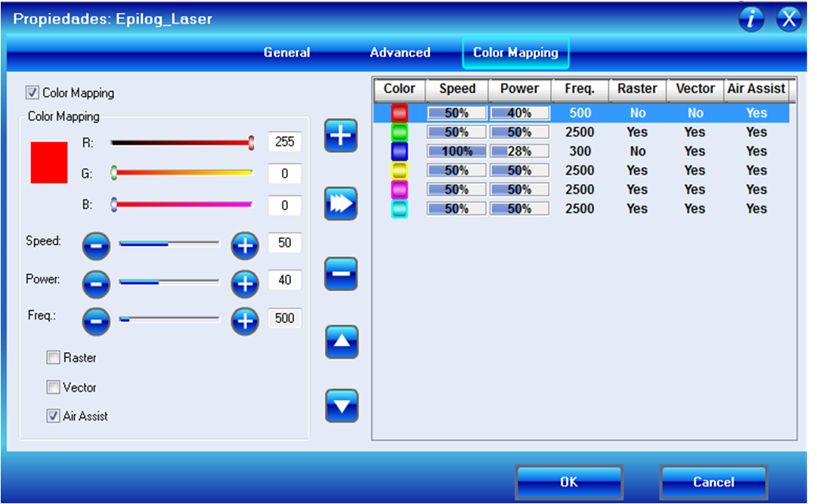
Task: Click the Color column header
Action: (x=400, y=89)
